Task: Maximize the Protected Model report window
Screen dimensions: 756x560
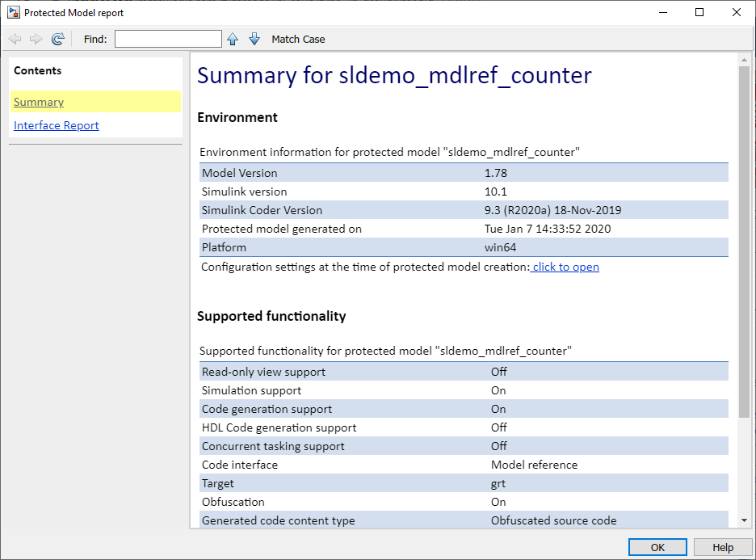Action: 699,12
